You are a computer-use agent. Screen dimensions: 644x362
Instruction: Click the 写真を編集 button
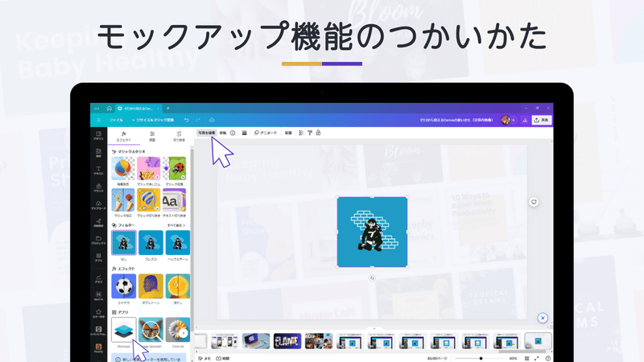point(207,133)
